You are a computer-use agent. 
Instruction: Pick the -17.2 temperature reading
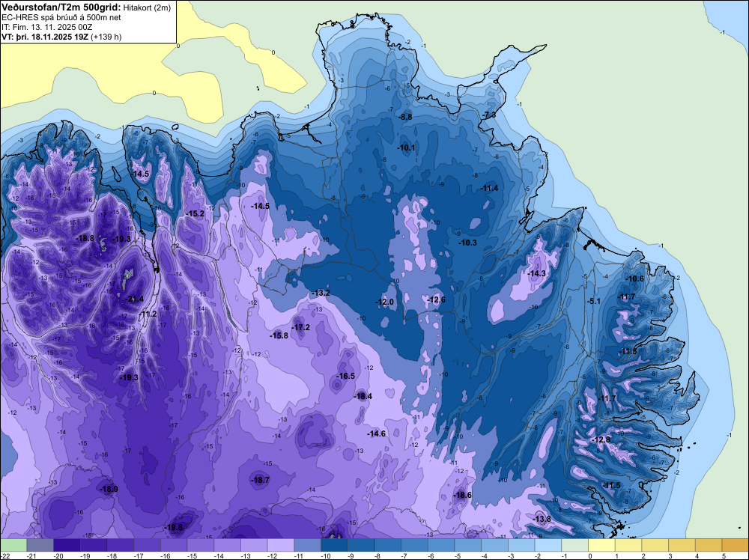(x=300, y=327)
